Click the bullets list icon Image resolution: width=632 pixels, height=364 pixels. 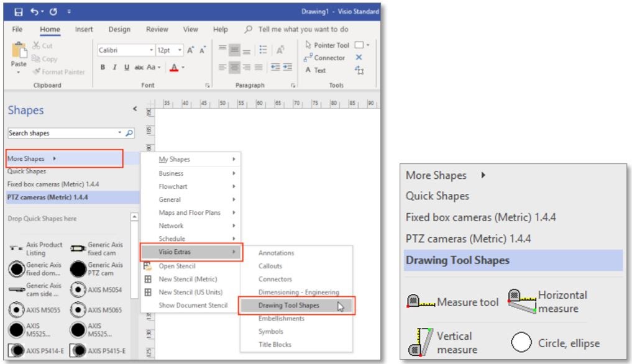pyautogui.click(x=263, y=50)
